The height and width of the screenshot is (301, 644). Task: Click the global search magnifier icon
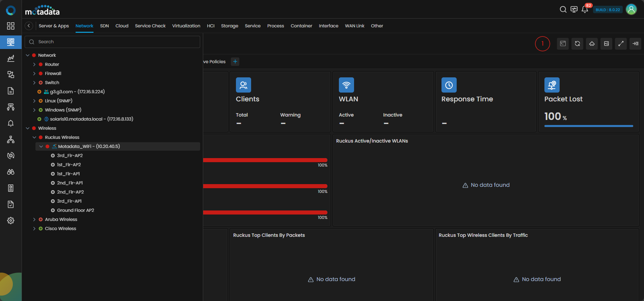pos(563,9)
